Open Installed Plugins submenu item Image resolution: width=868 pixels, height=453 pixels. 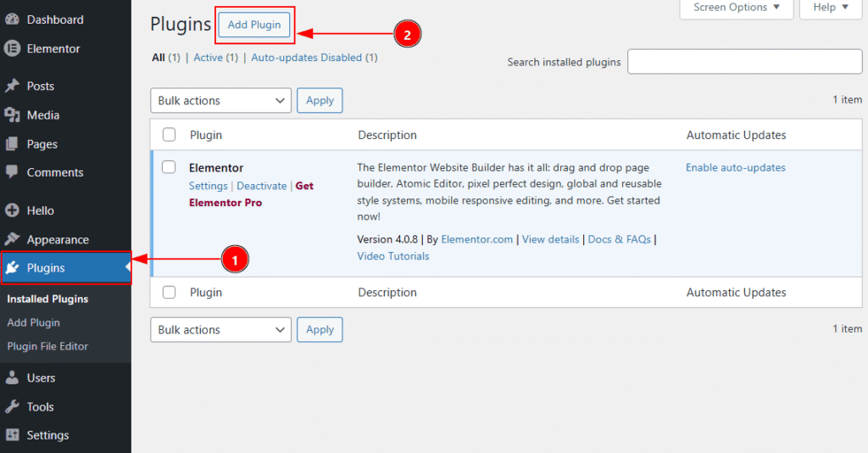[47, 299]
